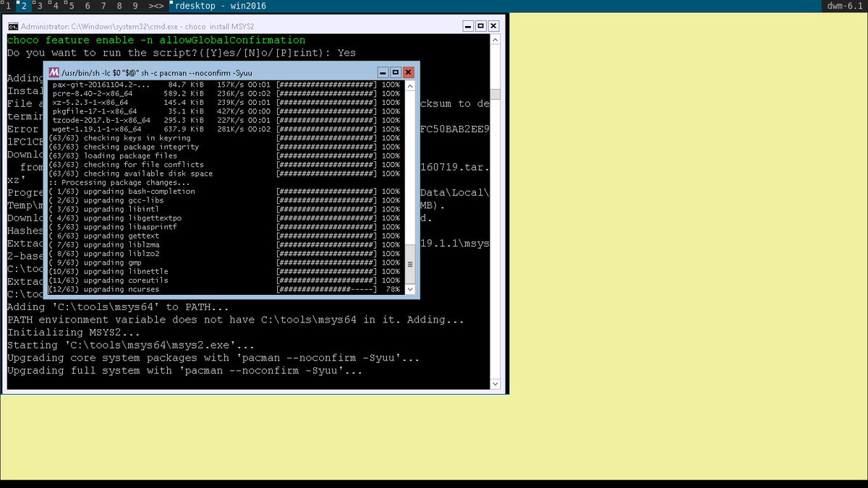868x488 pixels.
Task: Click the scroll-up arrow on the cmd window scrollbar
Action: [495, 40]
